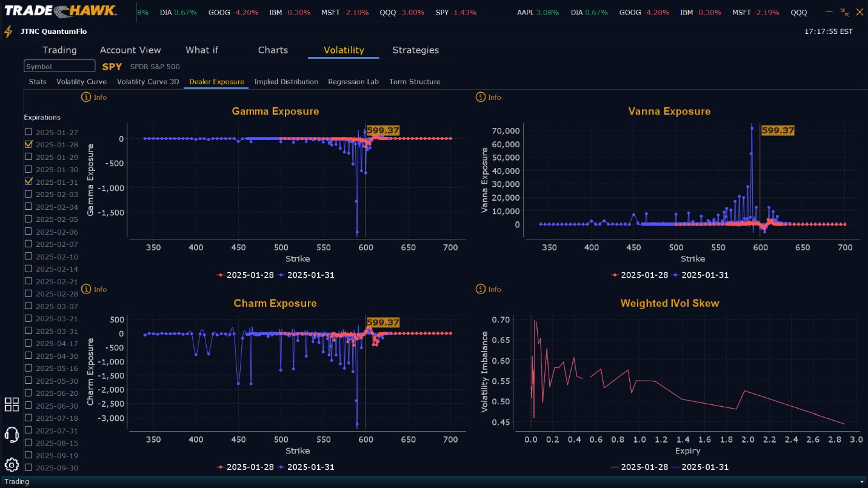Image resolution: width=868 pixels, height=488 pixels.
Task: Check the 2025-09-30 expiration
Action: click(28, 467)
